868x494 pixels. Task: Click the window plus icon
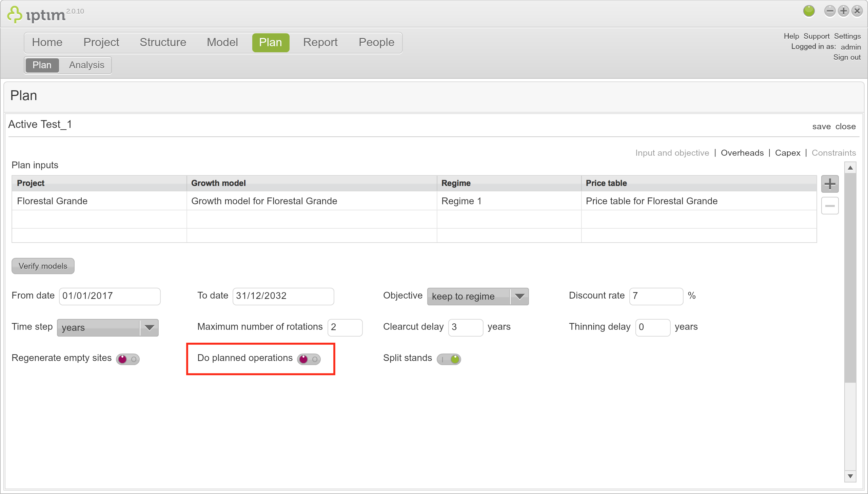pos(843,11)
